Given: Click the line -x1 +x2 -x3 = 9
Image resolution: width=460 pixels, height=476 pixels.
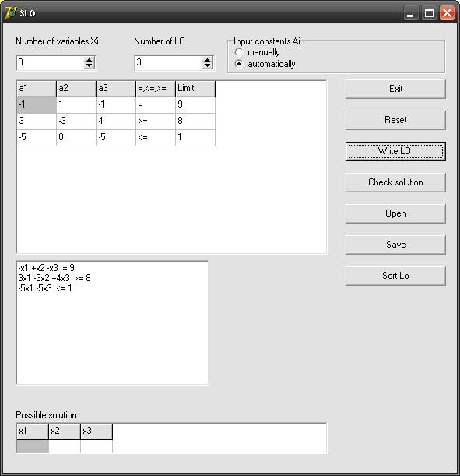Looking at the screenshot, I should (x=46, y=268).
